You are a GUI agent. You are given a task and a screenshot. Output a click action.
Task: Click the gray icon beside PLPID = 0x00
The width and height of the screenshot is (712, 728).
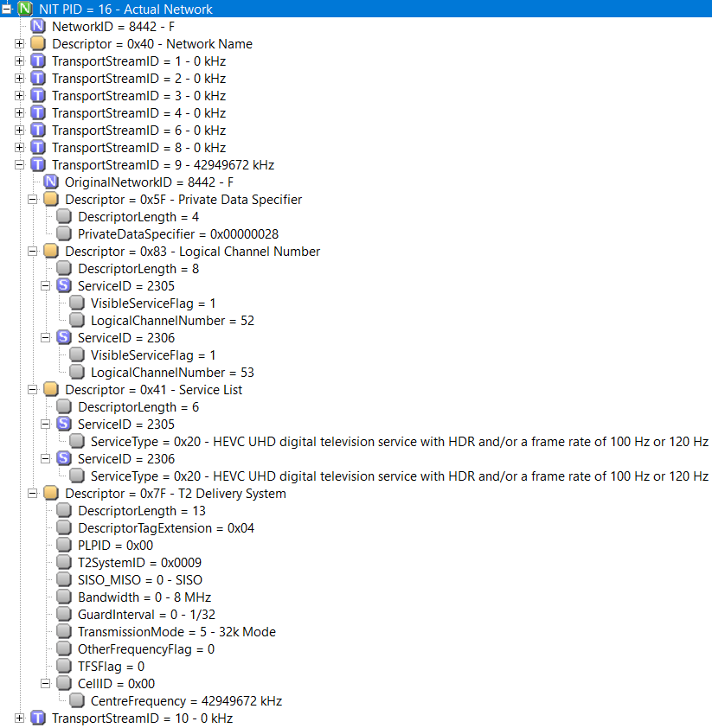pos(64,545)
